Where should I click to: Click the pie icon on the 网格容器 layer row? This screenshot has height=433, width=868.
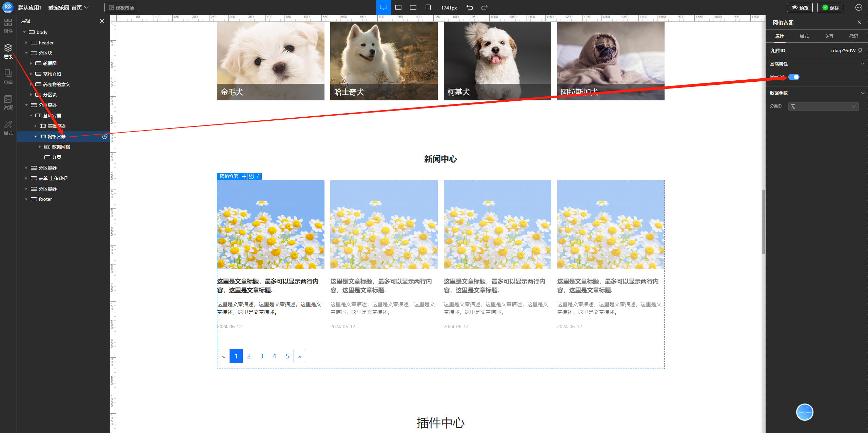(x=105, y=137)
